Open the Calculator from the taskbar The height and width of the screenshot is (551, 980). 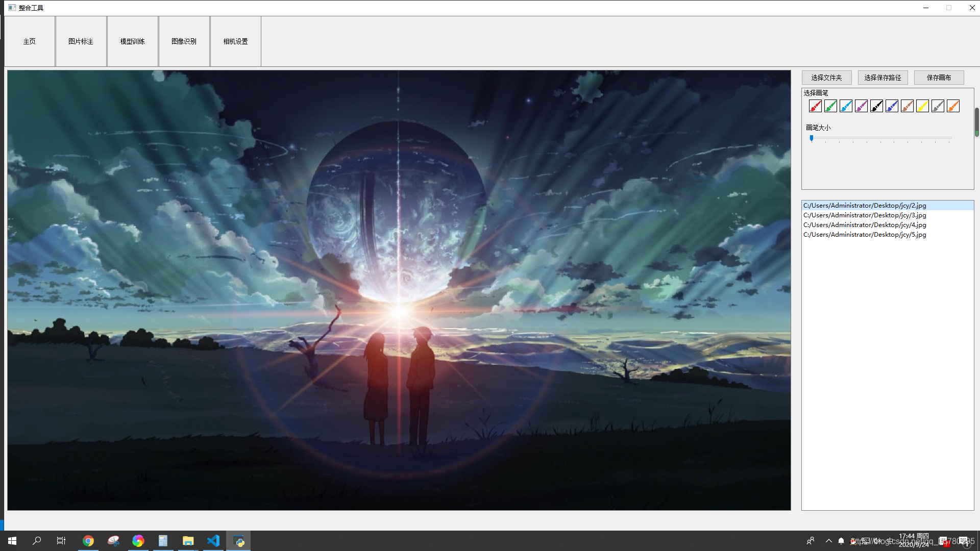(x=163, y=541)
